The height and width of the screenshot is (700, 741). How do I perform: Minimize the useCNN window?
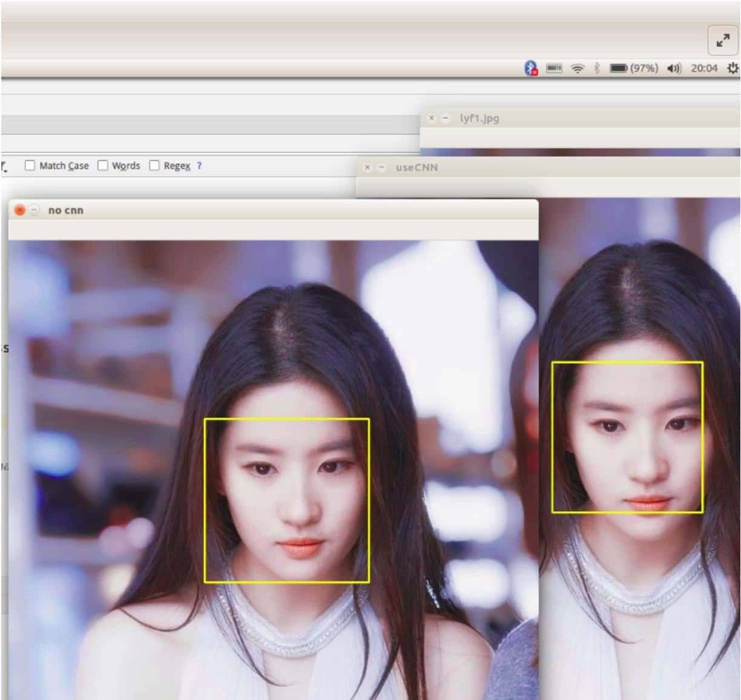click(381, 168)
